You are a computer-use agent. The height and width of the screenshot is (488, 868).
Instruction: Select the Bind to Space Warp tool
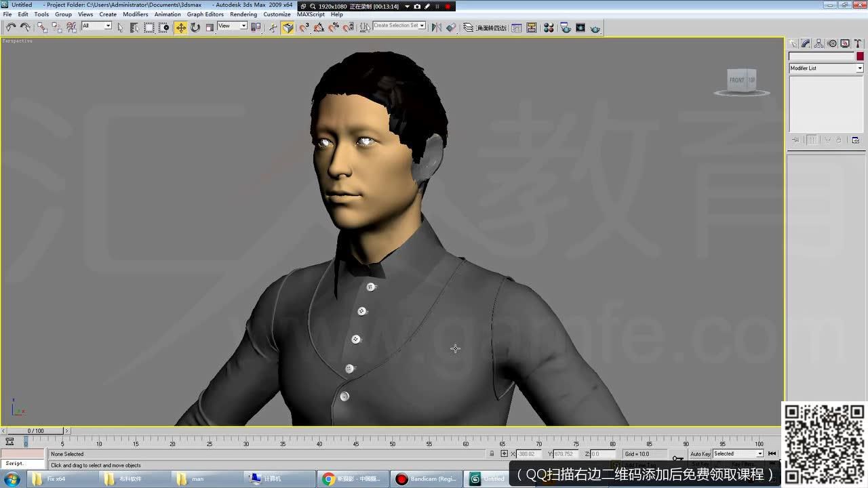click(x=71, y=28)
